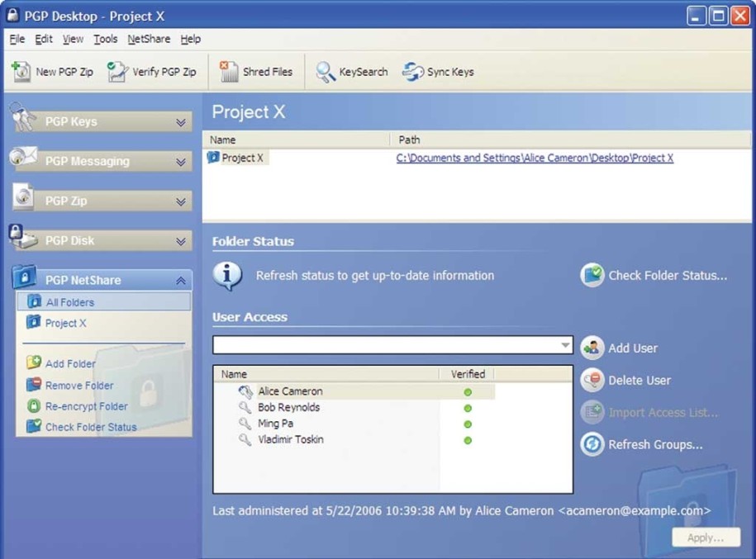Screen dimensions: 756x559
Task: Click Vladimir Toskin's green verified dot
Action: [x=467, y=440]
